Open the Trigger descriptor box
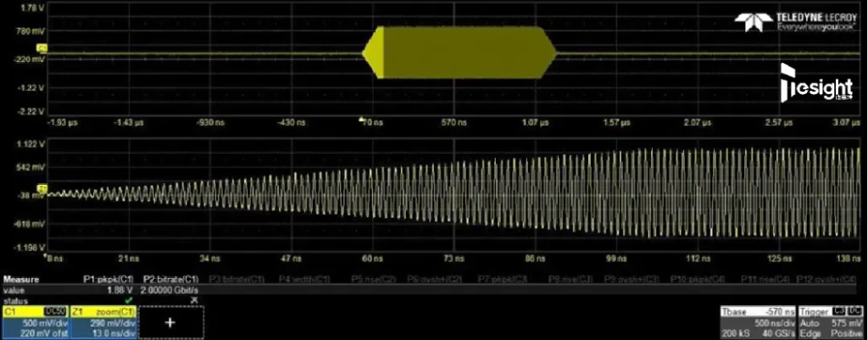 [x=831, y=321]
